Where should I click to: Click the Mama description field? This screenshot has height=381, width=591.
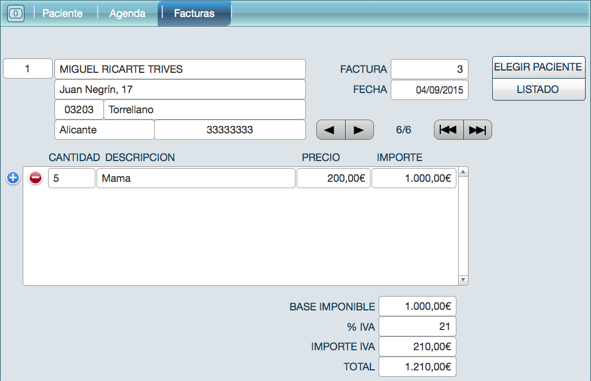tap(196, 178)
